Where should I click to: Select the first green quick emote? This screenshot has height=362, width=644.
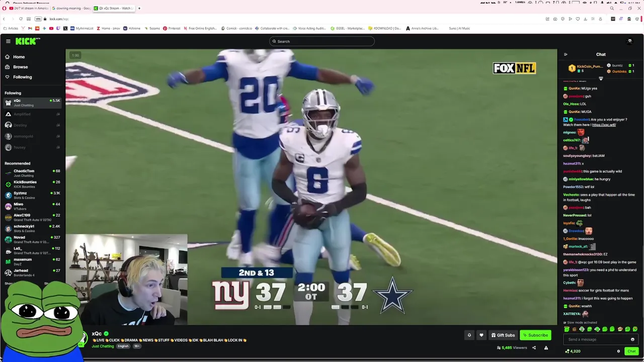[567, 329]
